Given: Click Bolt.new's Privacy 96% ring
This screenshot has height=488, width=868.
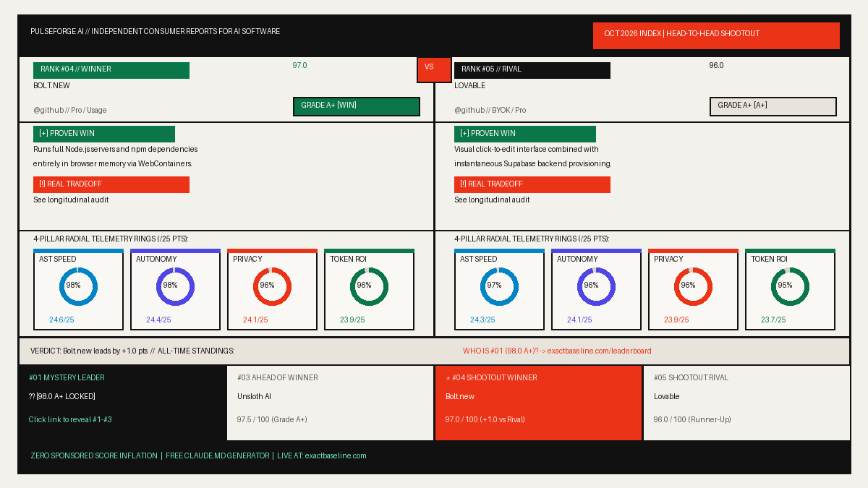Looking at the screenshot, I should 272,286.
